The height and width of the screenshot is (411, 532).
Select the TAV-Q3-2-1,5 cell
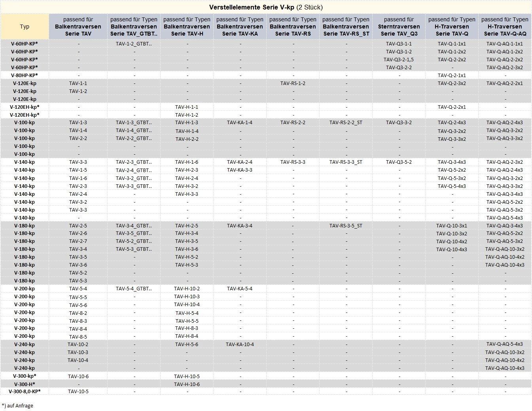click(x=399, y=59)
